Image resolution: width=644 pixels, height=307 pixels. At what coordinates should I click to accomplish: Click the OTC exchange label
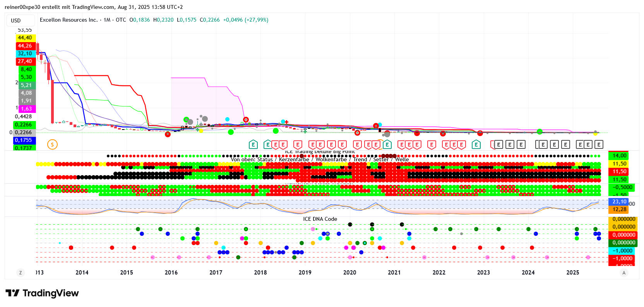tap(121, 20)
